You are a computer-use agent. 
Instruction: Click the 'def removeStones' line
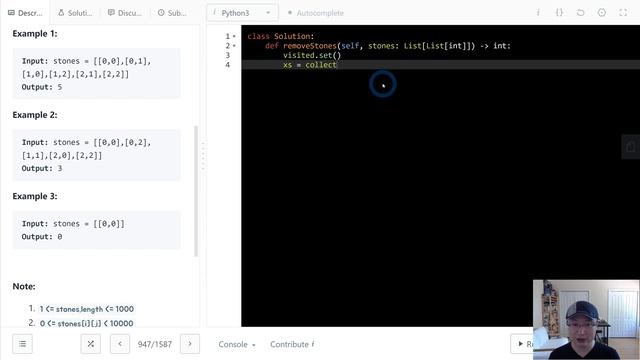[x=388, y=46]
